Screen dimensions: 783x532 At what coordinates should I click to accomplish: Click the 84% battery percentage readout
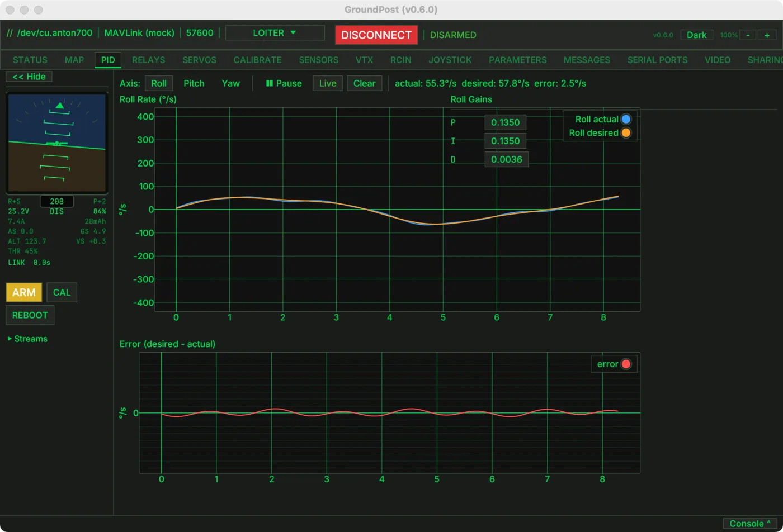pyautogui.click(x=99, y=211)
